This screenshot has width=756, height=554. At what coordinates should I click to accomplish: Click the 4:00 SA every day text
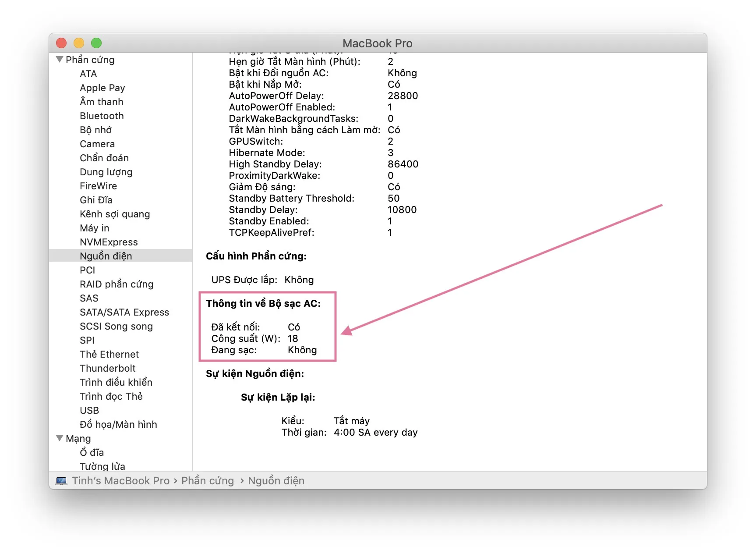(376, 432)
